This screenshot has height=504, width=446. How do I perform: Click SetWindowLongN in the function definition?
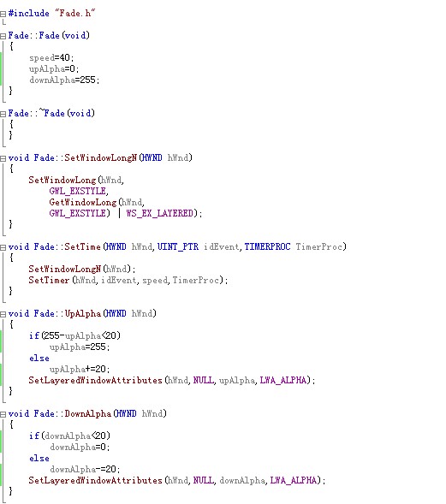coord(101,157)
